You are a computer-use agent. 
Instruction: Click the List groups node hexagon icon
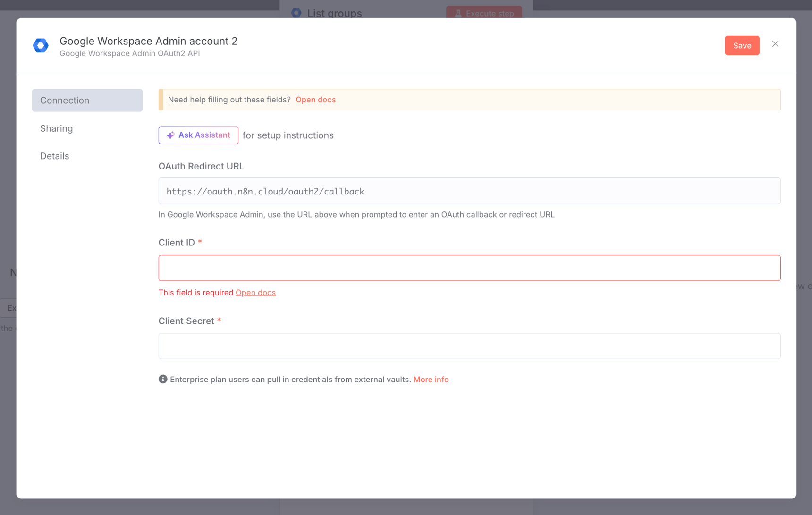pyautogui.click(x=296, y=13)
